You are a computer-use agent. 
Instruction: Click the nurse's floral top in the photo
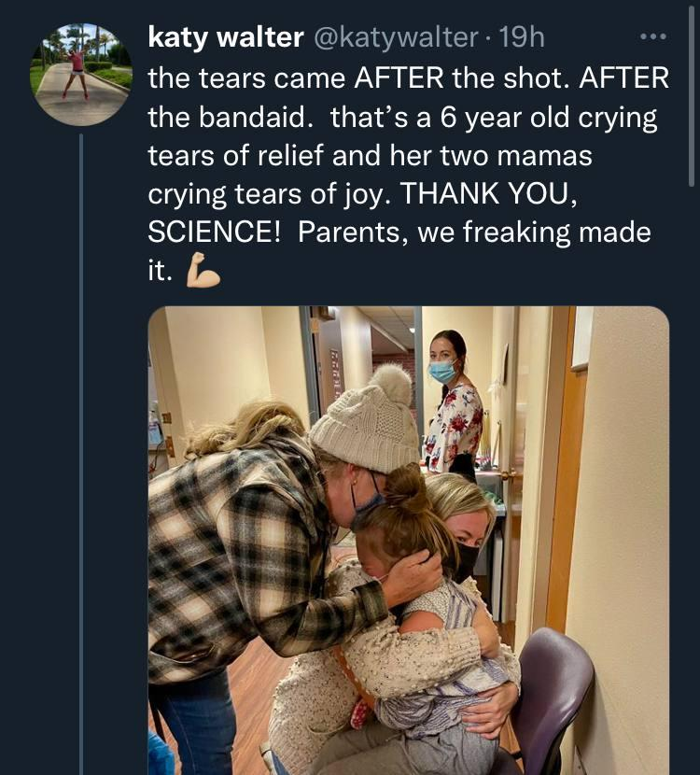coord(455,425)
